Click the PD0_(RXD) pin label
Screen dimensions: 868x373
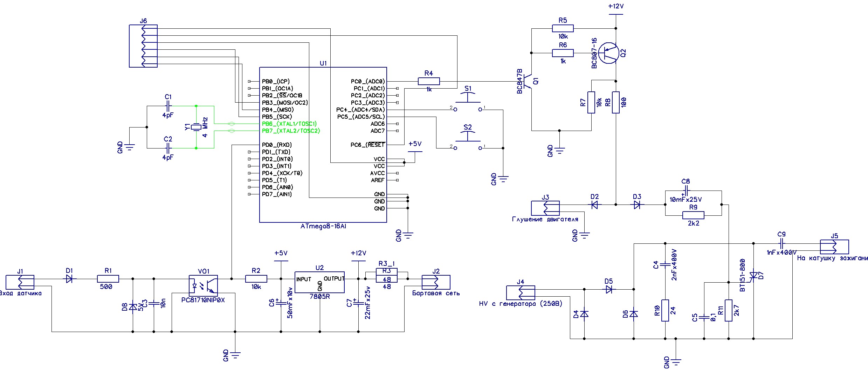(277, 145)
